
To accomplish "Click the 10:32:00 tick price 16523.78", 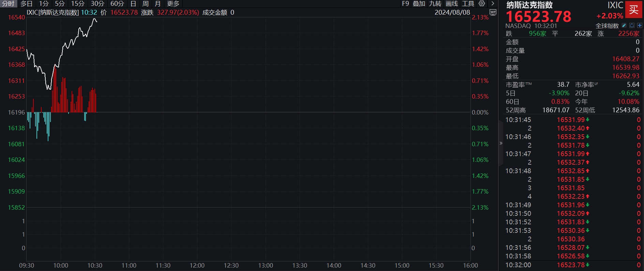I will (x=571, y=265).
